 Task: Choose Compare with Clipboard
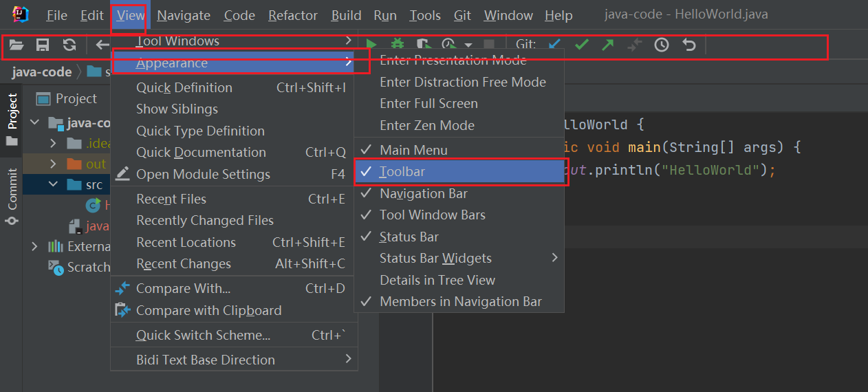(208, 310)
